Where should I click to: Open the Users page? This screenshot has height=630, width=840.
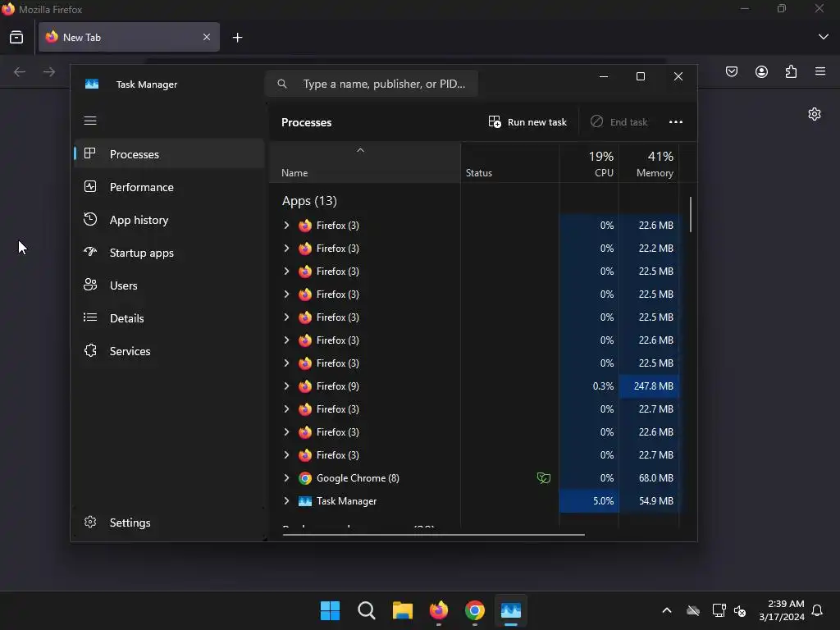click(x=169, y=285)
